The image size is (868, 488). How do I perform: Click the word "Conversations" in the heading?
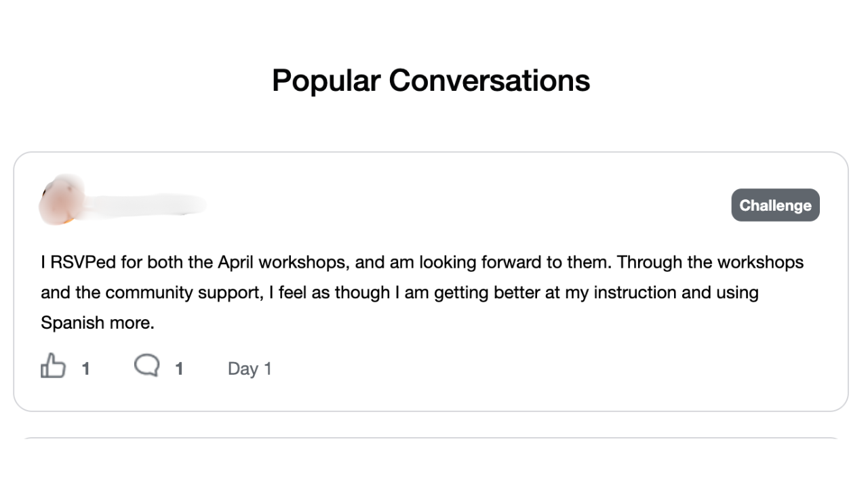[x=489, y=81]
